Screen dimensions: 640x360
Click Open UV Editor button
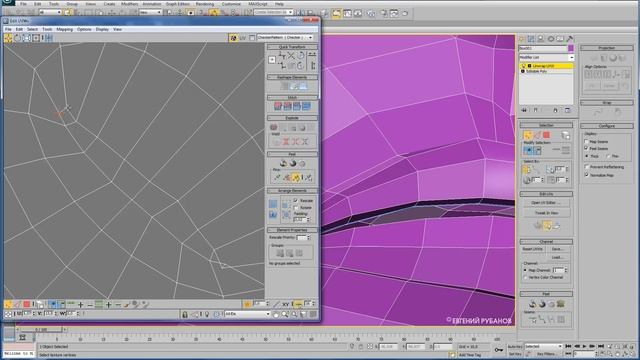547,203
